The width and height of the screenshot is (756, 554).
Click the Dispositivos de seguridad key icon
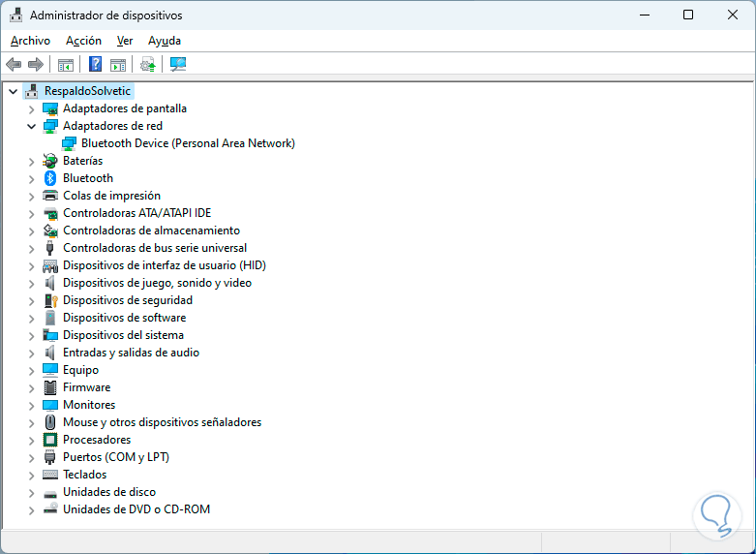(x=50, y=300)
